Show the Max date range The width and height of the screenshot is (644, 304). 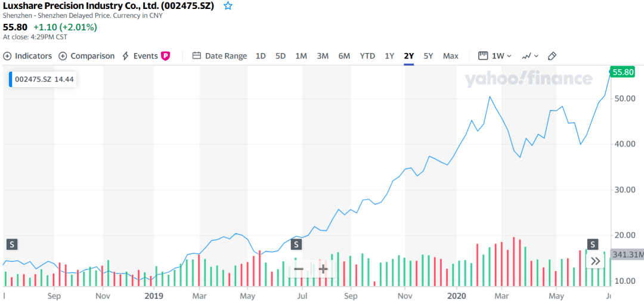[x=451, y=56]
